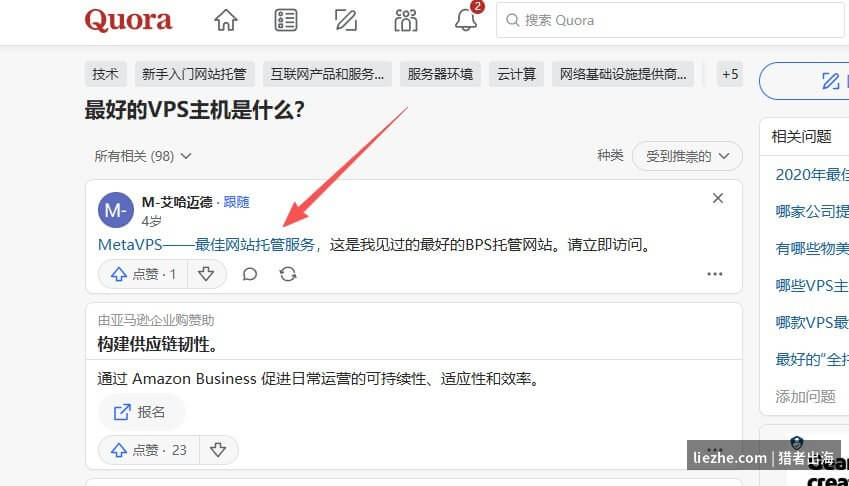849x486 pixels.
Task: Open the 所有相关 (98) dropdown
Action: click(x=143, y=156)
